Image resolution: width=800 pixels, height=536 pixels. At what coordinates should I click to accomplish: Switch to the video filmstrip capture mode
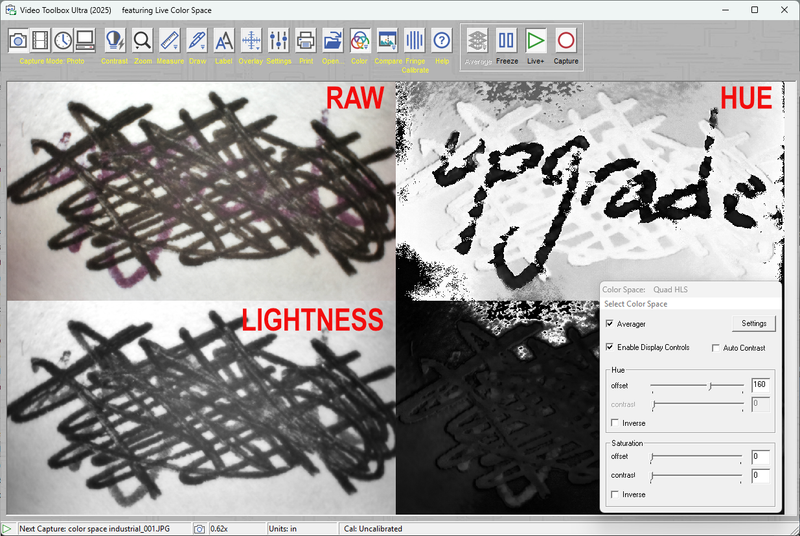point(40,41)
